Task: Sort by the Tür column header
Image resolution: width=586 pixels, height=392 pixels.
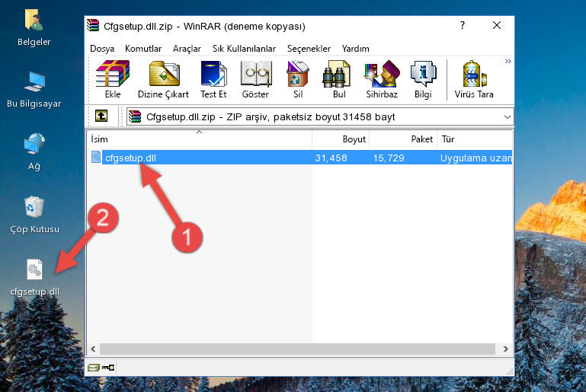Action: [475, 139]
